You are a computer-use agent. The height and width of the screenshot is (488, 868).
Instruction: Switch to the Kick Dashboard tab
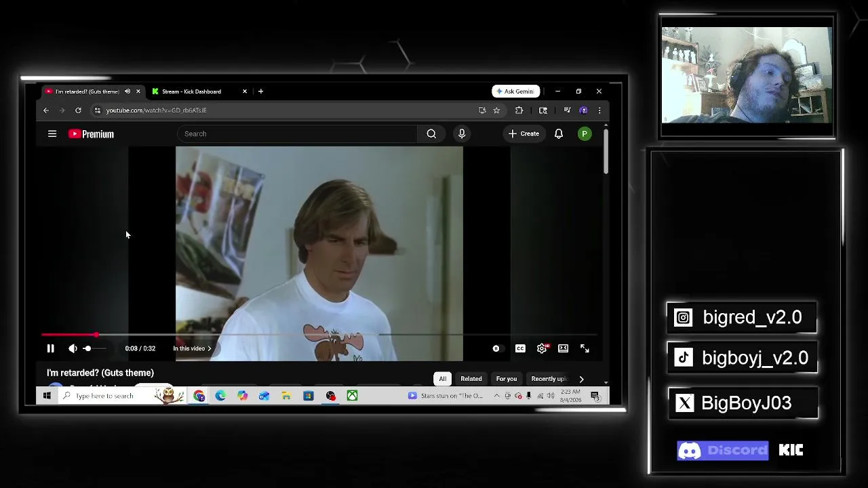pyautogui.click(x=191, y=91)
